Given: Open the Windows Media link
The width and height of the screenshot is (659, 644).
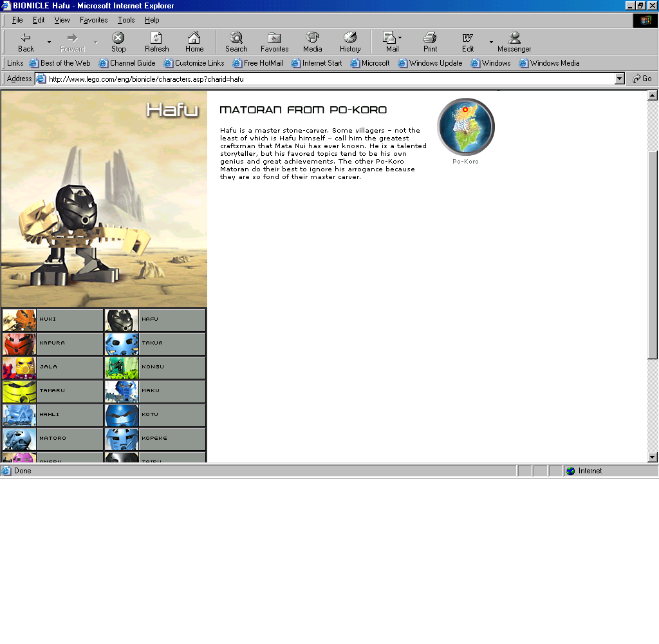Looking at the screenshot, I should tap(549, 63).
